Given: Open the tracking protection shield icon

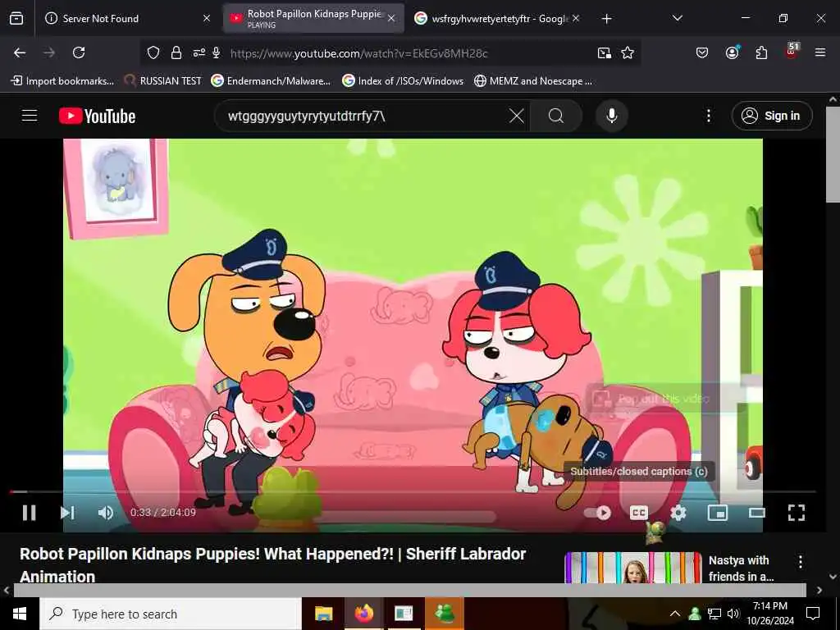Looking at the screenshot, I should tap(153, 52).
